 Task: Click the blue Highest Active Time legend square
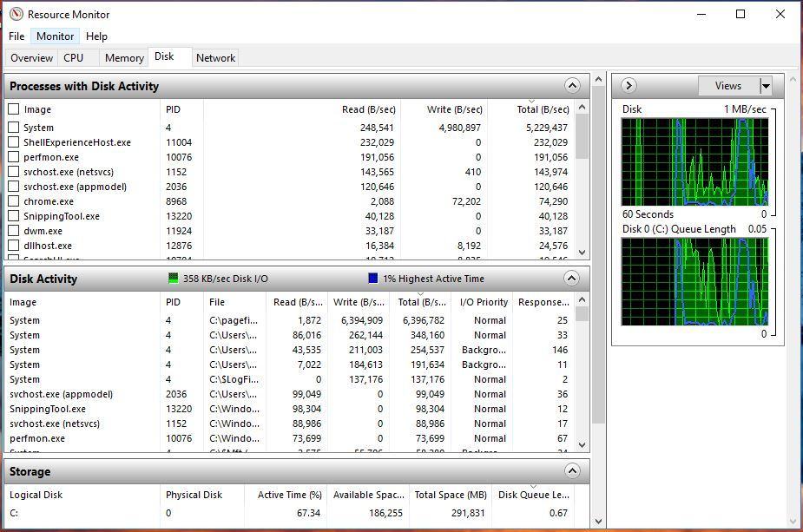[x=372, y=278]
